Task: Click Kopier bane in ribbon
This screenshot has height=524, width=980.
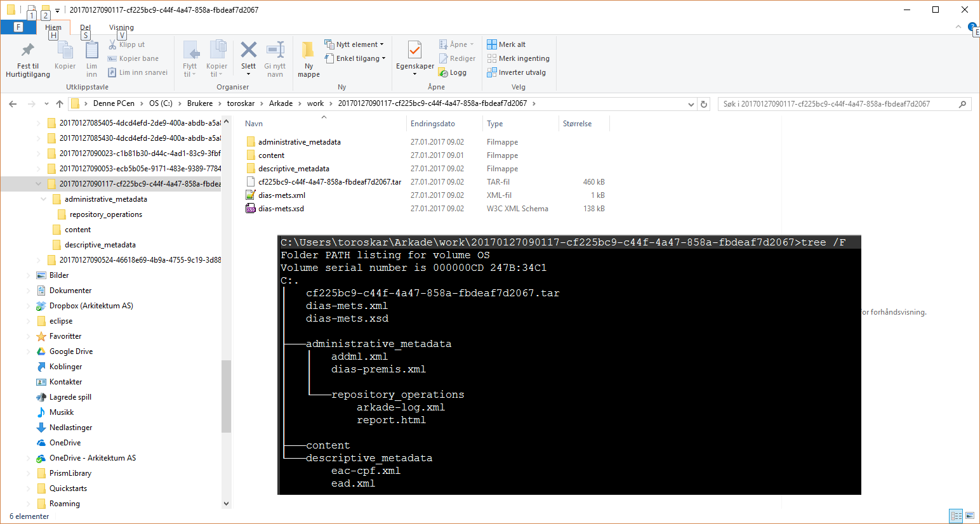Action: point(133,58)
